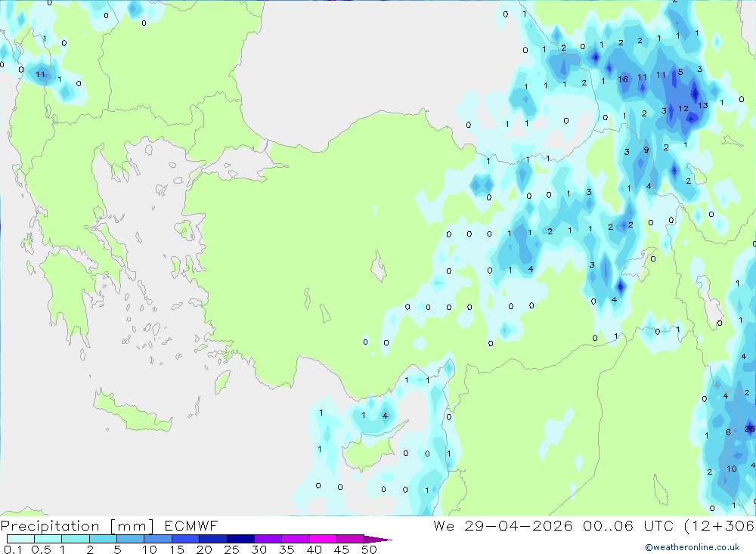Click the '50' legend scale label

(x=369, y=549)
